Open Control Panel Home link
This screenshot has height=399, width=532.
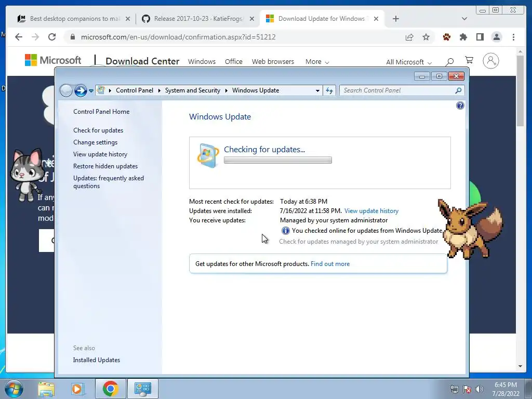(x=101, y=112)
